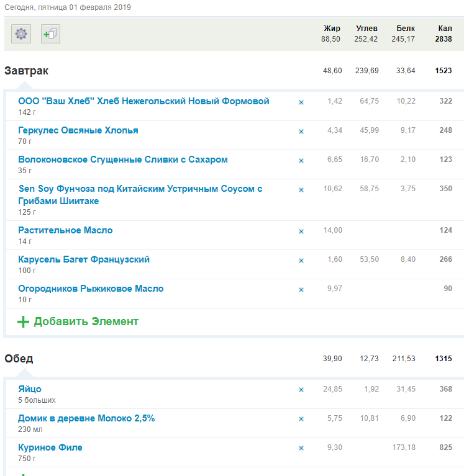Click the Жир column header

click(332, 29)
